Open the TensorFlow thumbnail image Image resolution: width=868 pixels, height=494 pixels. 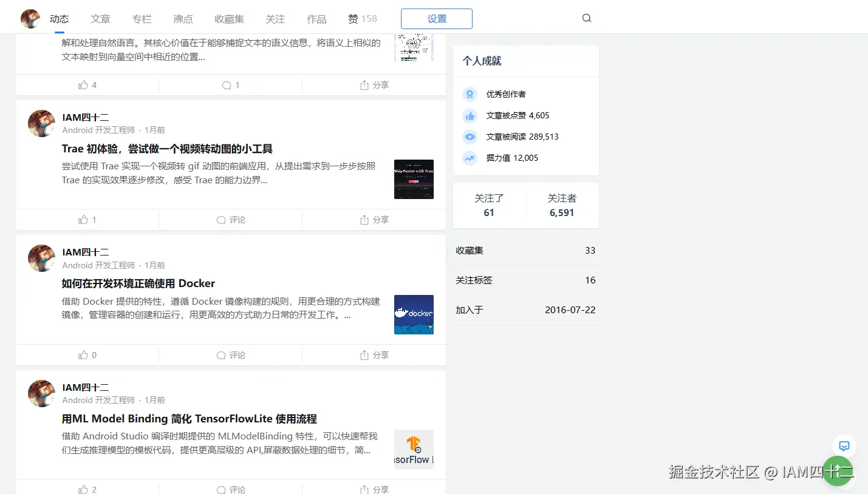click(x=414, y=450)
